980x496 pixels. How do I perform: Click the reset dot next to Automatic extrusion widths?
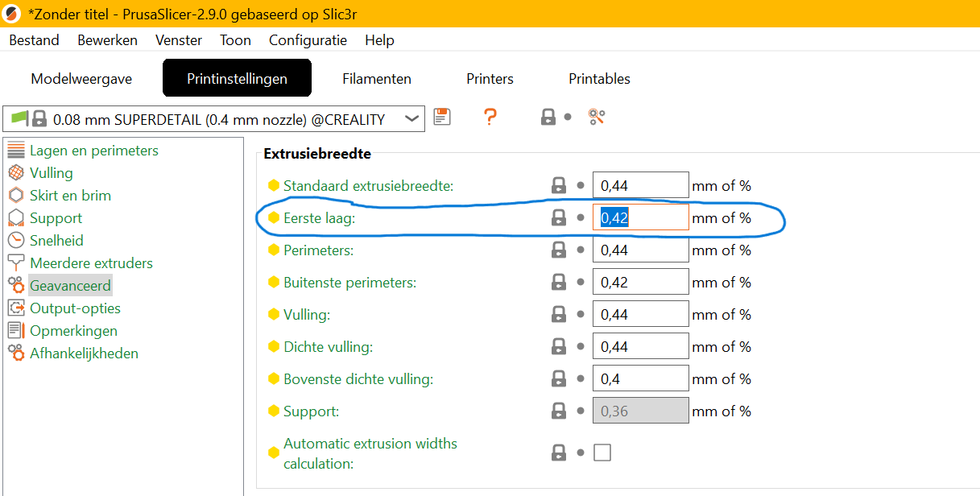tap(581, 453)
